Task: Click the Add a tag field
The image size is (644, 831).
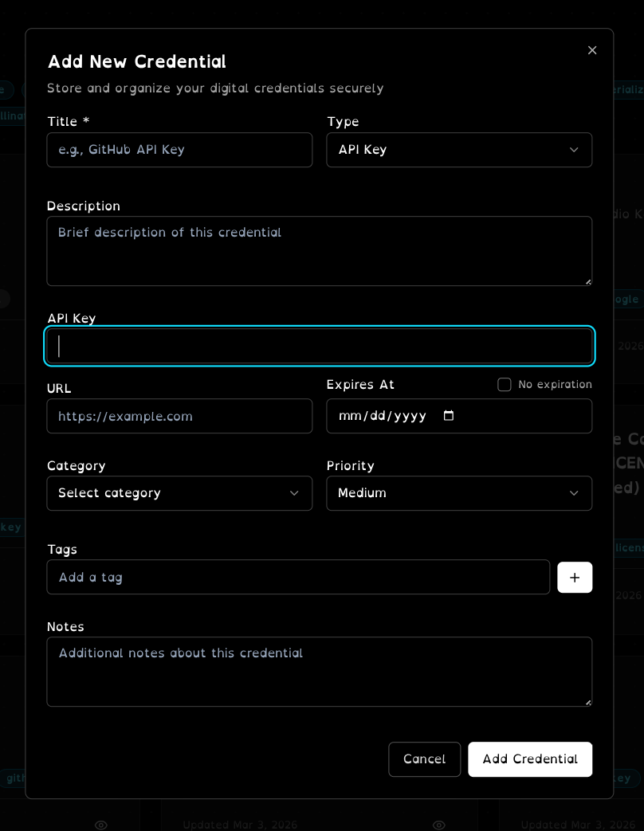Action: [298, 577]
